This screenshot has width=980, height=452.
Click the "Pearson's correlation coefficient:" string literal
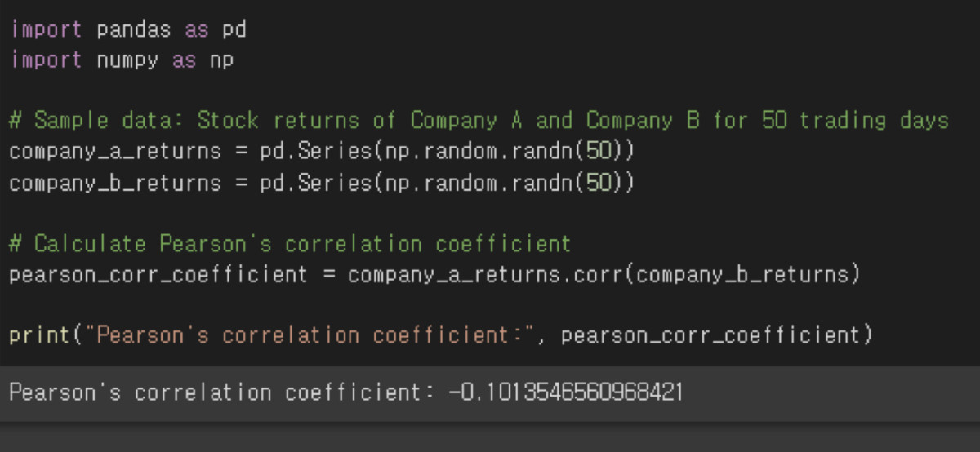click(310, 335)
